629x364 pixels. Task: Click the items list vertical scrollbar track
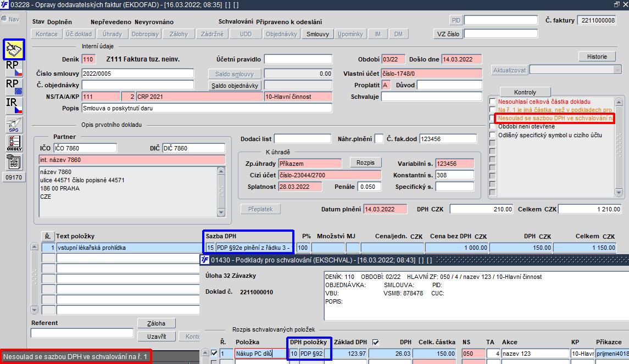(35, 278)
